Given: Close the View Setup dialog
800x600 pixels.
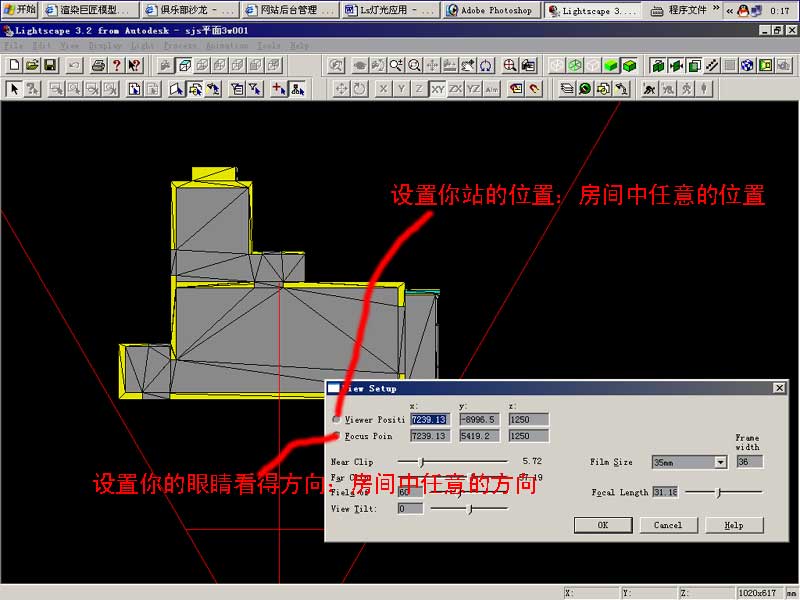Looking at the screenshot, I should 780,388.
